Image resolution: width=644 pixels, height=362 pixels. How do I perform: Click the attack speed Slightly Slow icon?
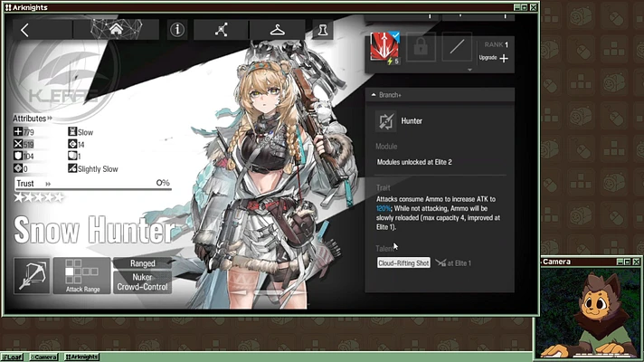(x=72, y=168)
